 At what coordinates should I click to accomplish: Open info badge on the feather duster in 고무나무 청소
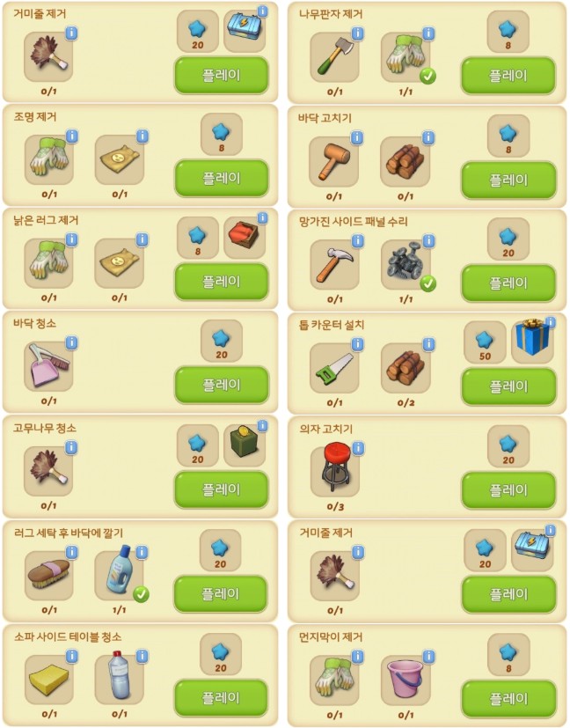(x=71, y=447)
